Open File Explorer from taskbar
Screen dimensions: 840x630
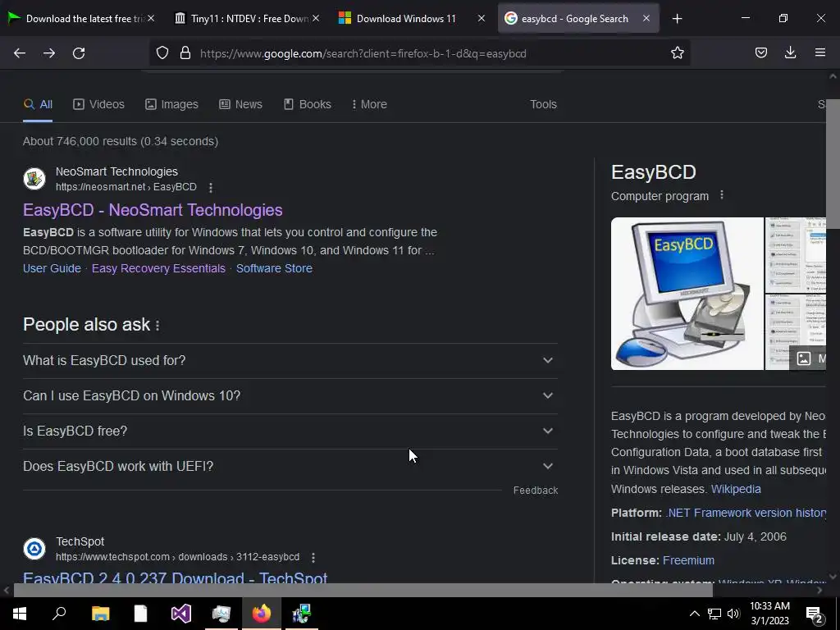tap(100, 614)
